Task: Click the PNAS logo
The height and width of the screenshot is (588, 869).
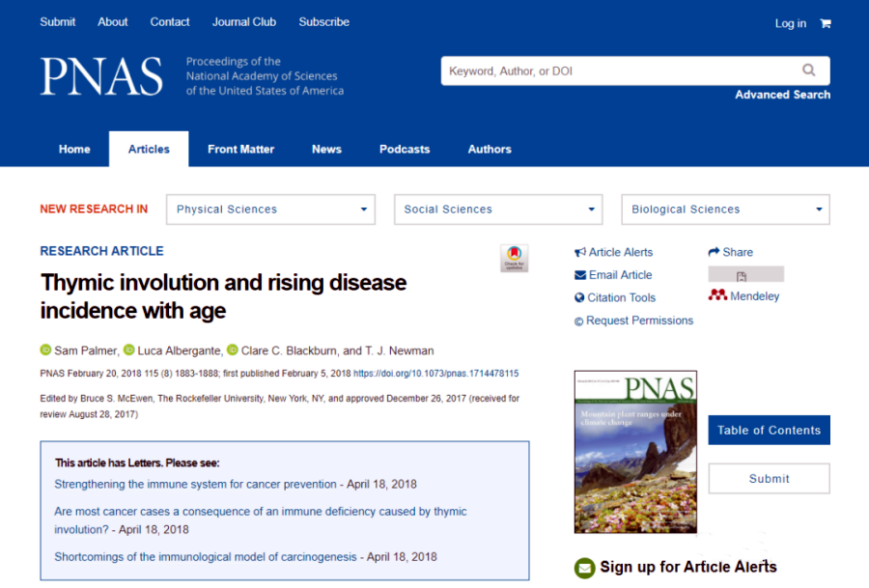Action: pos(101,76)
